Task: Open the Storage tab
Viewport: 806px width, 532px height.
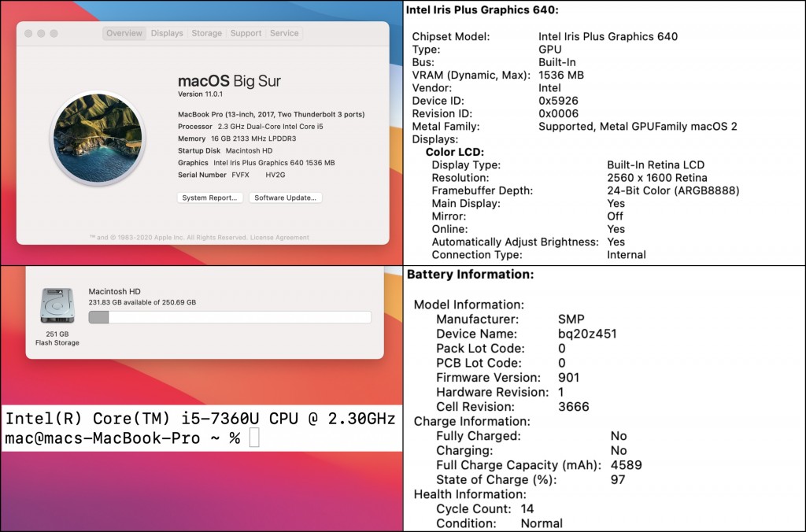Action: (x=207, y=33)
